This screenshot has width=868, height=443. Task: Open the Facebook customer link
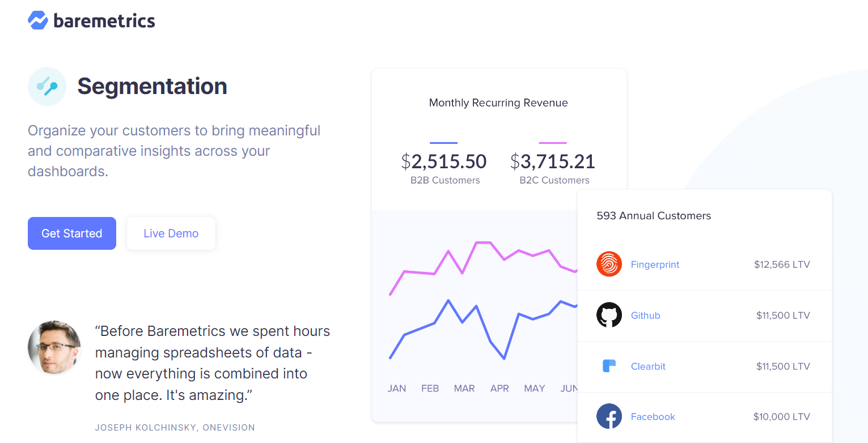pos(653,417)
